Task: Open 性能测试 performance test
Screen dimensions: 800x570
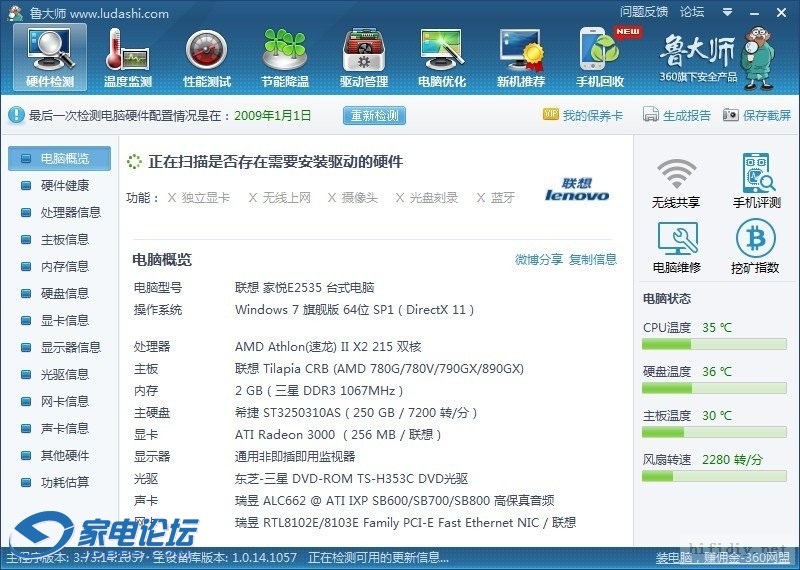Action: coord(207,57)
